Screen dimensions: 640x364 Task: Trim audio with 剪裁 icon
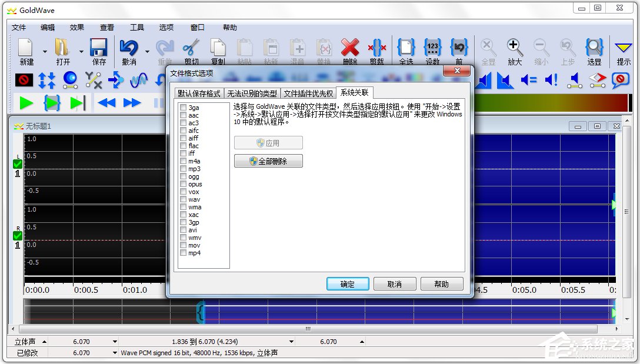(376, 48)
